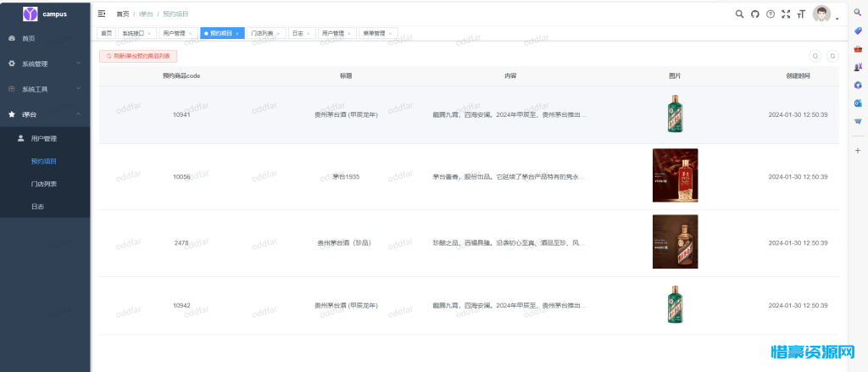
Task: Click the toolbox icon beside 系统工具
Action: click(x=12, y=89)
